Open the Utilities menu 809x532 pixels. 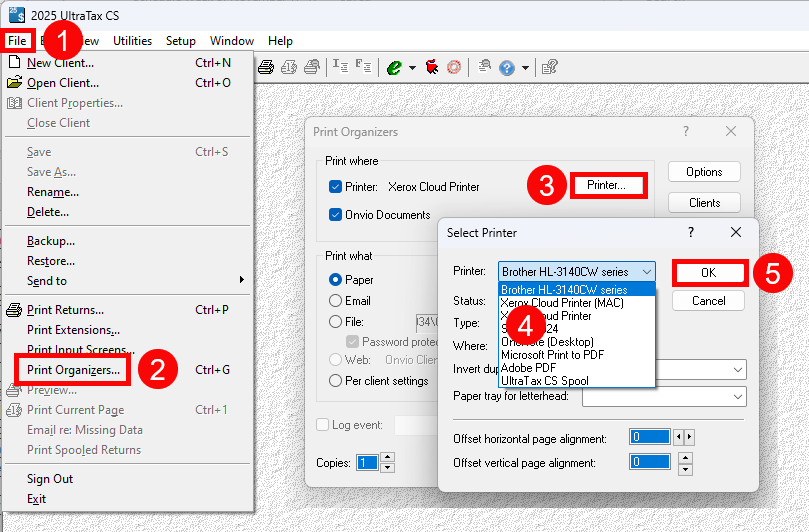pos(132,41)
